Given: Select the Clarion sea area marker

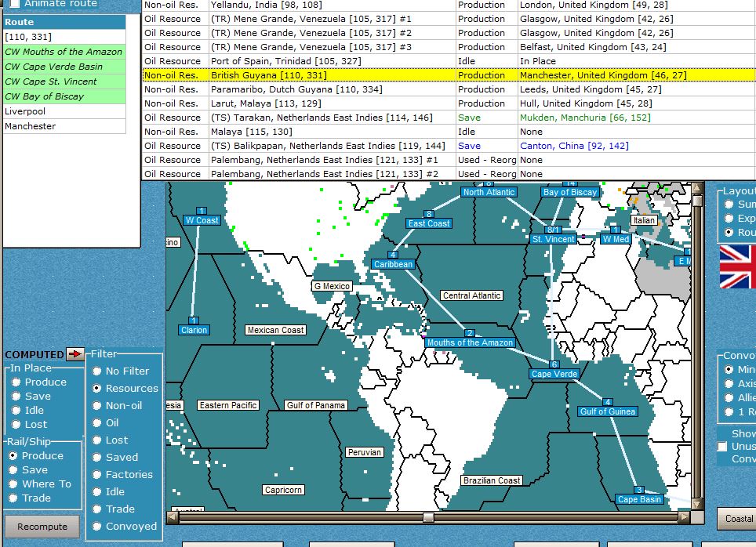Looking at the screenshot, I should click(x=194, y=330).
